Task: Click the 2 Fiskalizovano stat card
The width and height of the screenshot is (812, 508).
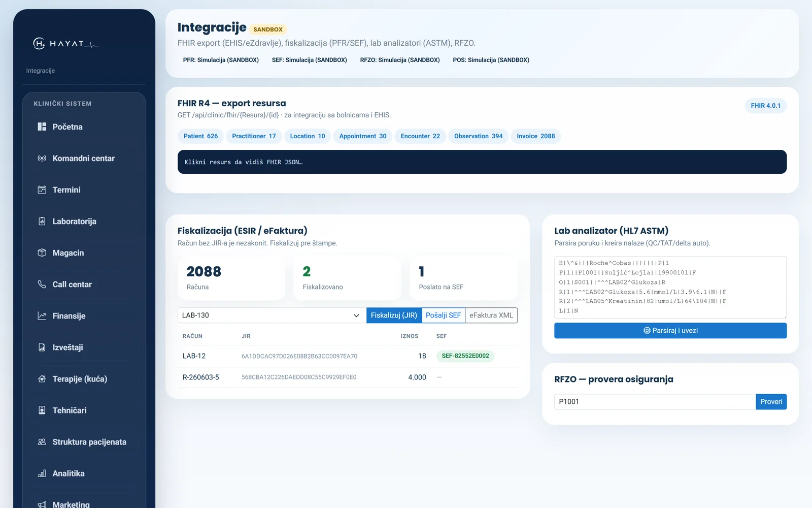Action: click(x=348, y=278)
